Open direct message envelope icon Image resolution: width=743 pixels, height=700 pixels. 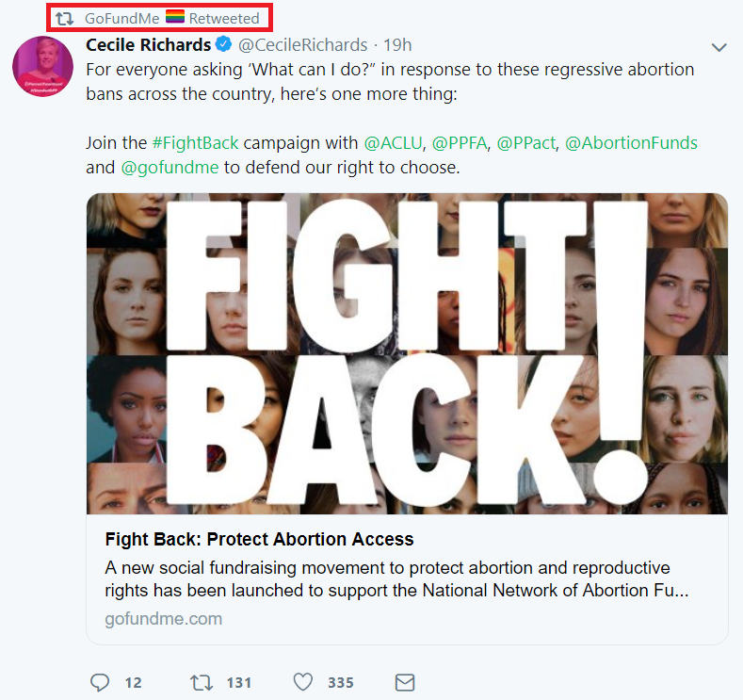coord(405,682)
